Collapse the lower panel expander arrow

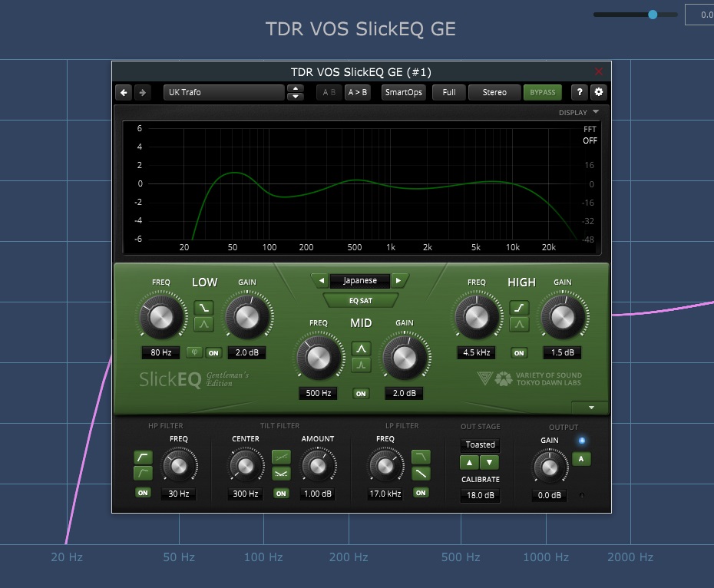pyautogui.click(x=591, y=407)
